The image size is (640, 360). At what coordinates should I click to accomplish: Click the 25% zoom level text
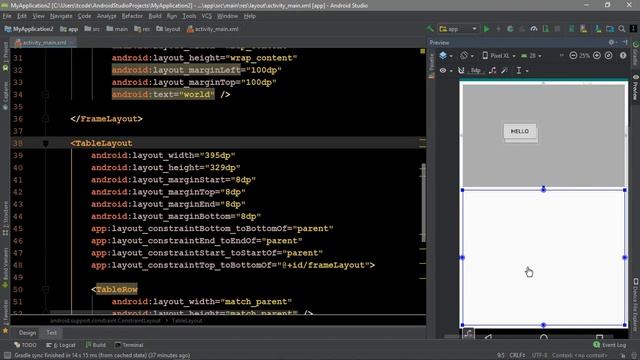(x=584, y=56)
